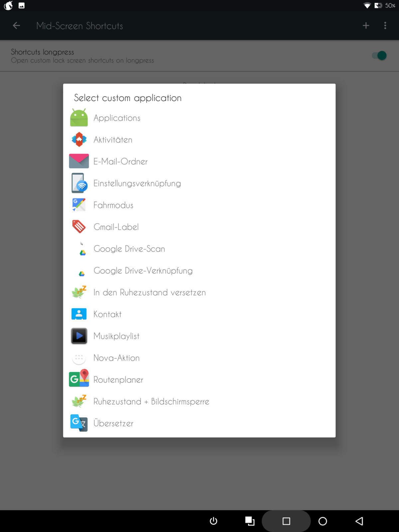
Task: Select Ruhezustand + Bildschirmsperre option
Action: click(151, 402)
